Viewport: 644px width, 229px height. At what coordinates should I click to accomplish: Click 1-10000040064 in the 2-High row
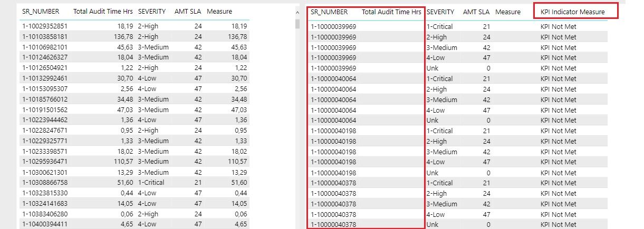point(333,89)
